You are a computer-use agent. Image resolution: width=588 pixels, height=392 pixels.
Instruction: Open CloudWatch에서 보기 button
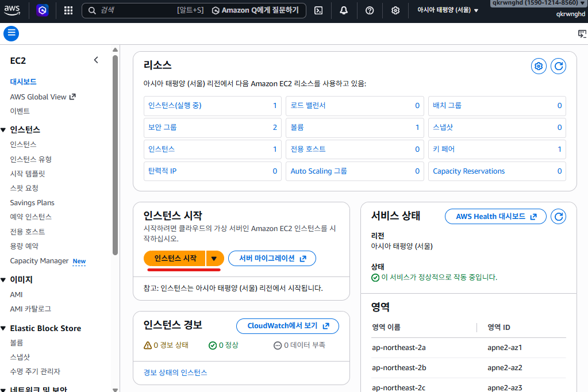(x=287, y=326)
